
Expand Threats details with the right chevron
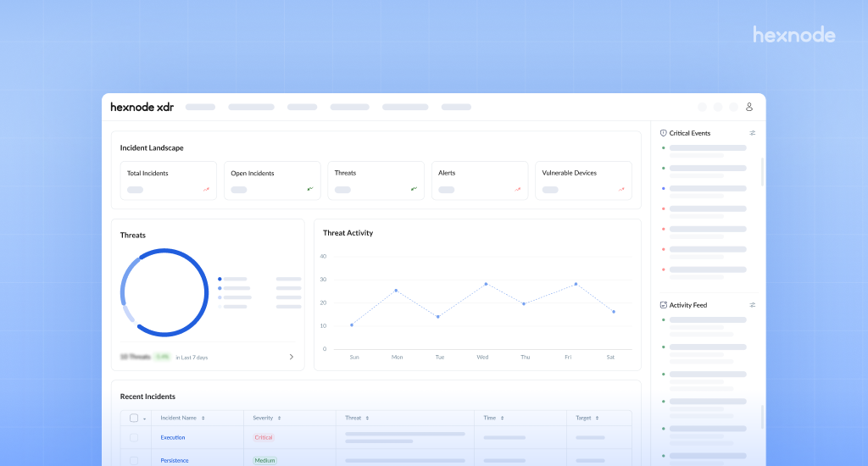click(292, 357)
